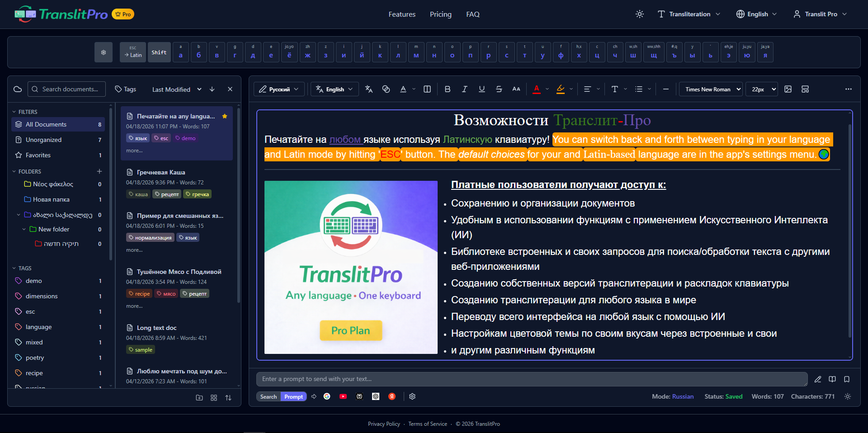This screenshot has height=433, width=868.
Task: Open the prompt library book icon
Action: 832,379
